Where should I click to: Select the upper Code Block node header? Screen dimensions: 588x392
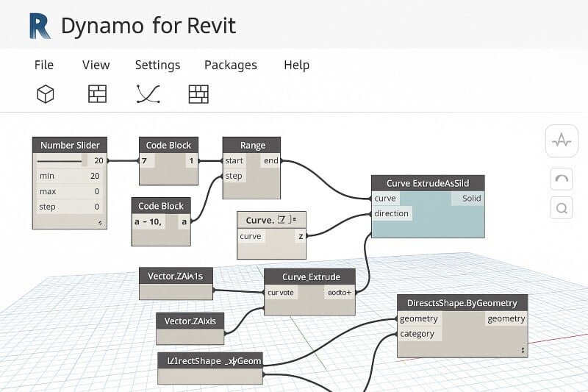pyautogui.click(x=168, y=145)
